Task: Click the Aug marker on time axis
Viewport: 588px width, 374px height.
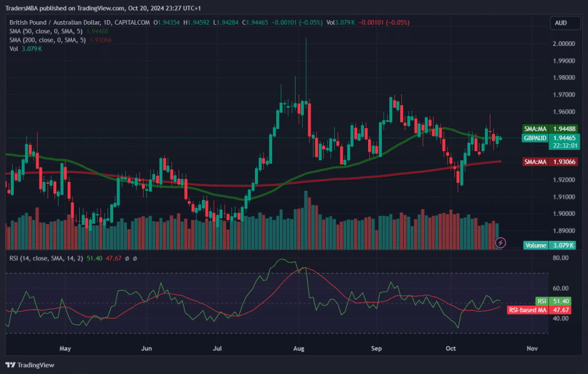Action: coord(297,348)
